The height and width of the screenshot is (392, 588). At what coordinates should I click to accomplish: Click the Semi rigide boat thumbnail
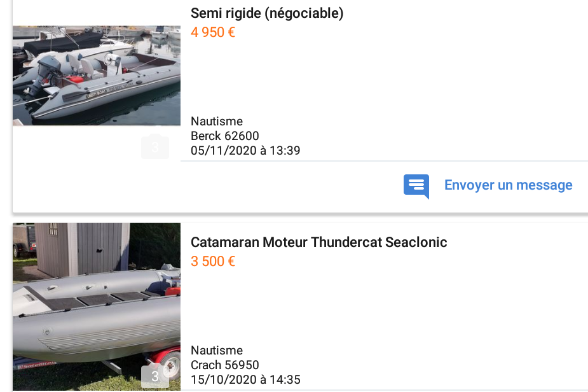(x=97, y=75)
